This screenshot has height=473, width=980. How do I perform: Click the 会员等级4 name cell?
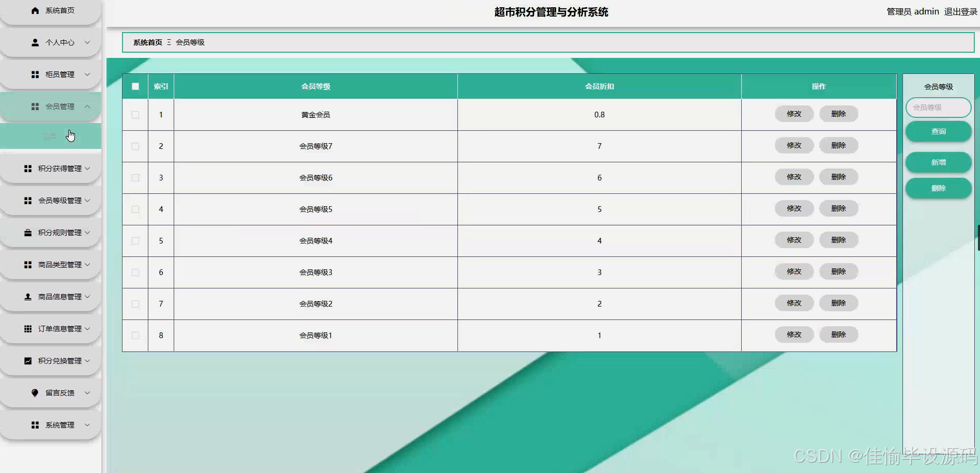pyautogui.click(x=316, y=241)
